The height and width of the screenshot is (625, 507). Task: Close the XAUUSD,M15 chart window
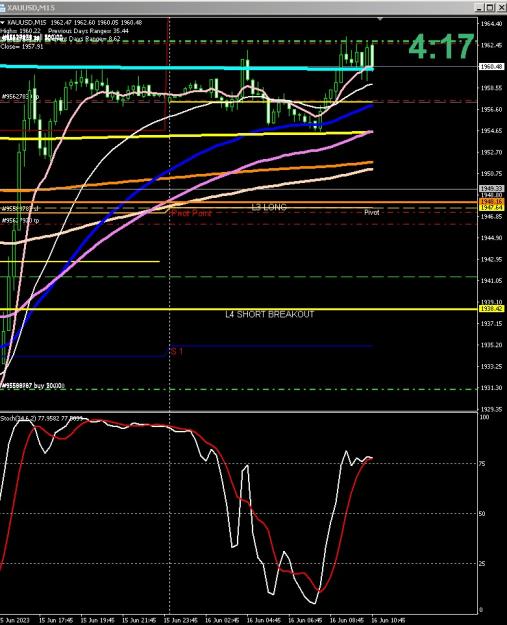pyautogui.click(x=500, y=8)
